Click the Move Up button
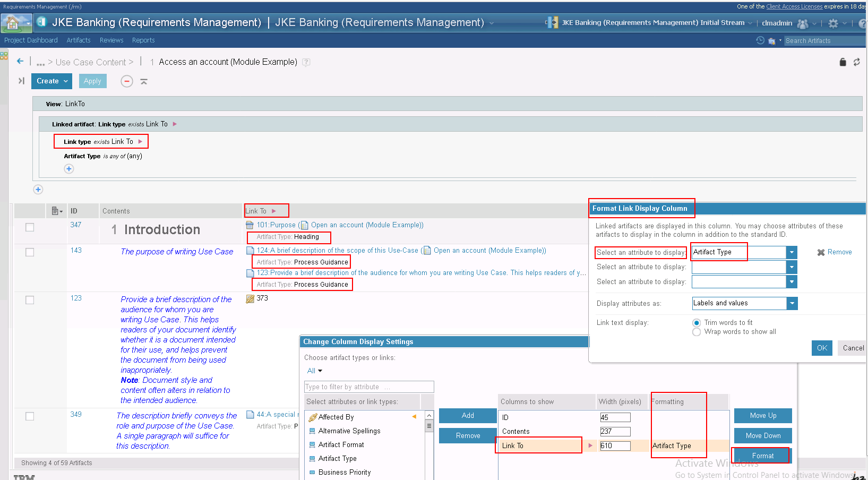Viewport: 868px width, 480px height. click(763, 416)
